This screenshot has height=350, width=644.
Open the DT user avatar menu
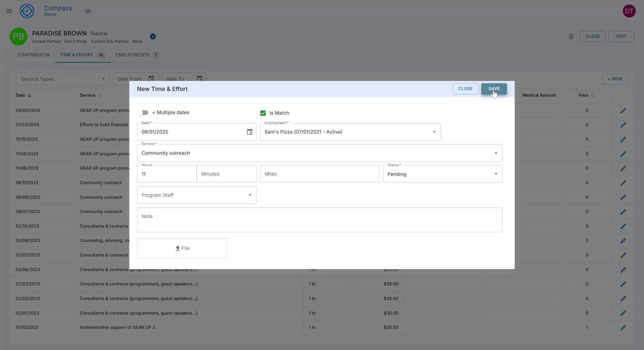629,11
